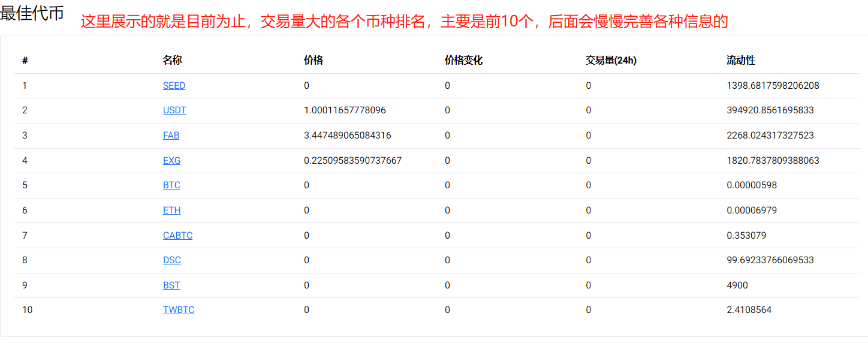Select USDT liquidity value 394920.8561695833

(770, 110)
